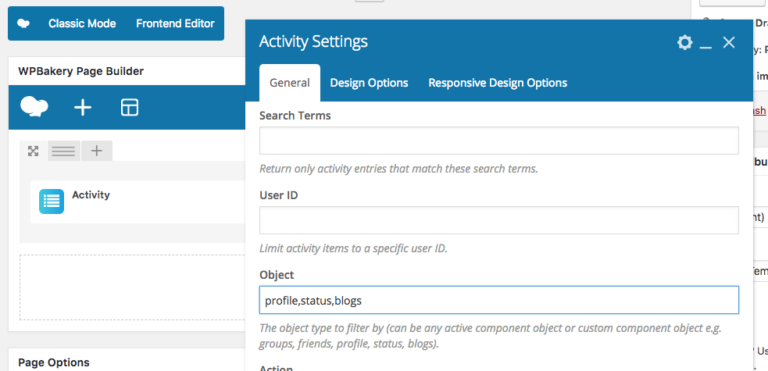Click the User ID label

279,195
